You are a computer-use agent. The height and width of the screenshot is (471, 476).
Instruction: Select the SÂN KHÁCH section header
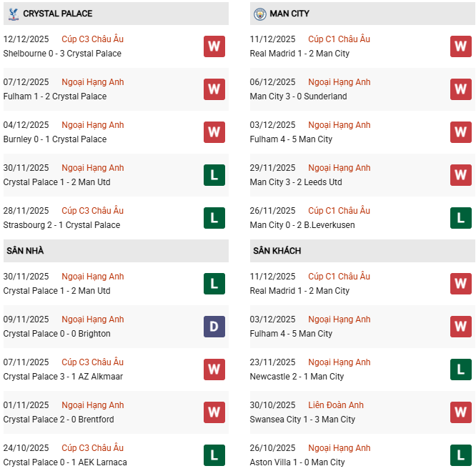click(277, 251)
